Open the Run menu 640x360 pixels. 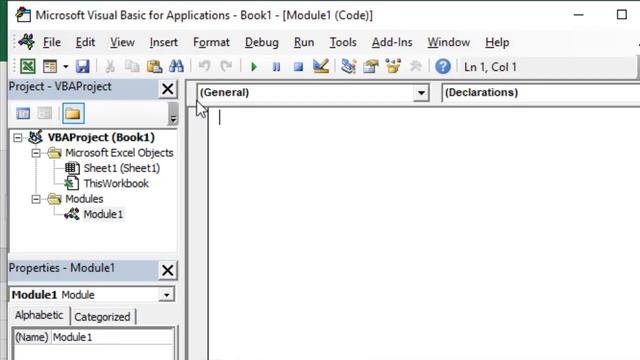coord(304,42)
